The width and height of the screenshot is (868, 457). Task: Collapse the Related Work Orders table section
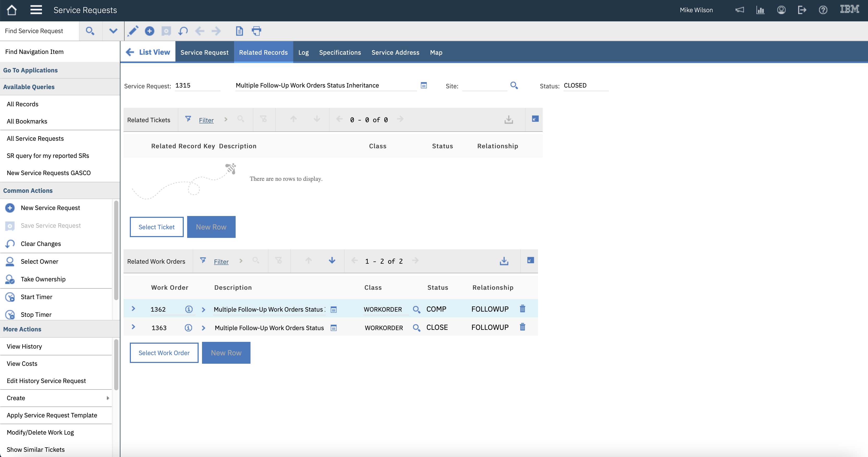pyautogui.click(x=530, y=260)
